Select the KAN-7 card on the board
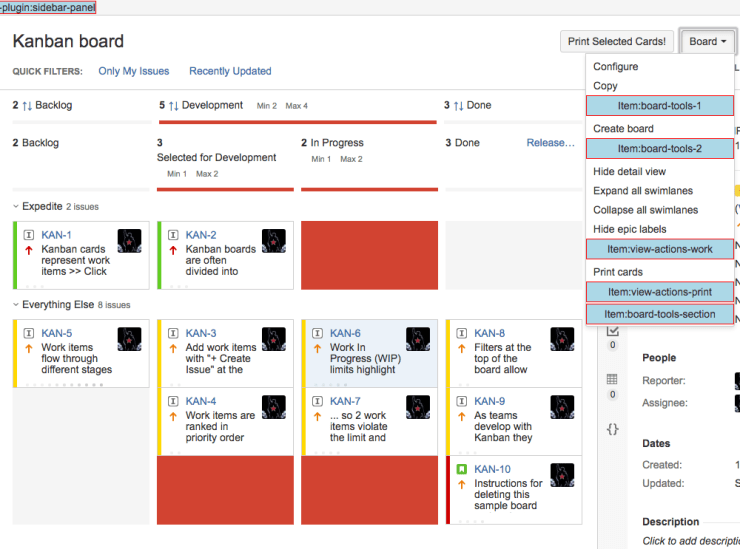Screen dimensions: 740x549 tap(367, 421)
